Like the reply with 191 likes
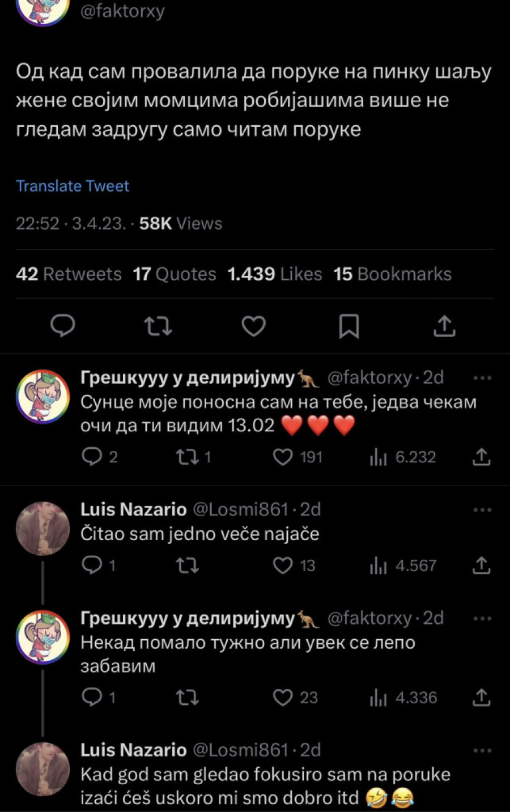This screenshot has height=812, width=510. click(283, 457)
